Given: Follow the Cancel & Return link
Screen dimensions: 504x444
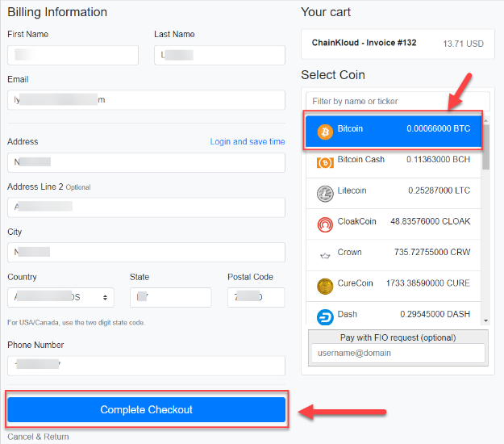Looking at the screenshot, I should pyautogui.click(x=38, y=437).
